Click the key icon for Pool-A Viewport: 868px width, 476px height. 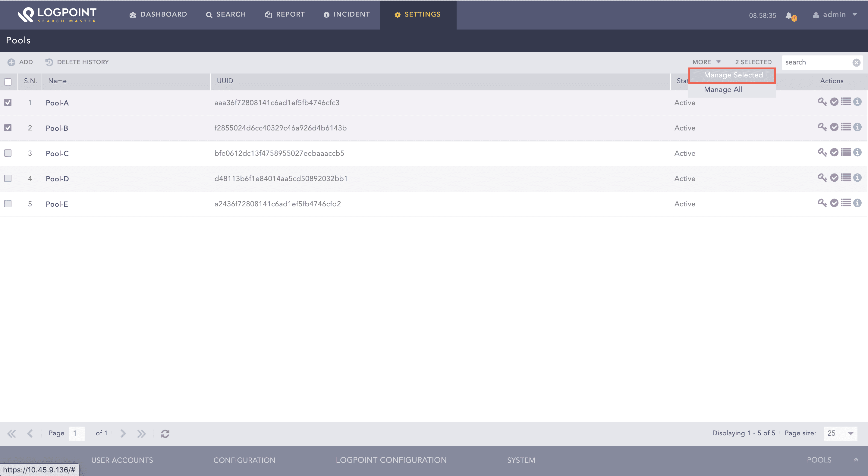[822, 102]
